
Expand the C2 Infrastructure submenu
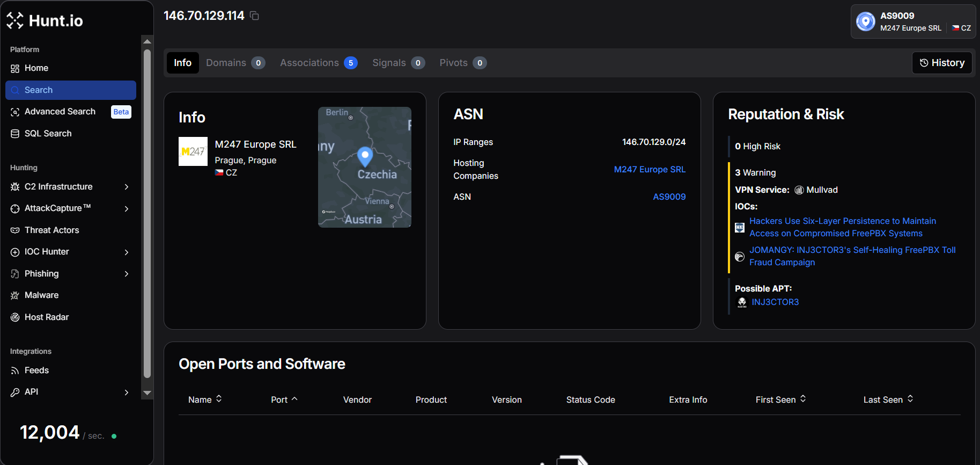coord(127,187)
